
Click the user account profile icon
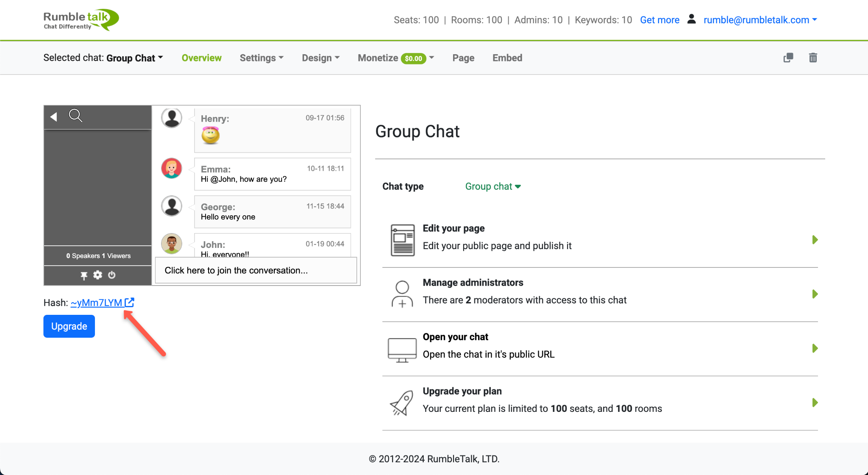point(691,19)
